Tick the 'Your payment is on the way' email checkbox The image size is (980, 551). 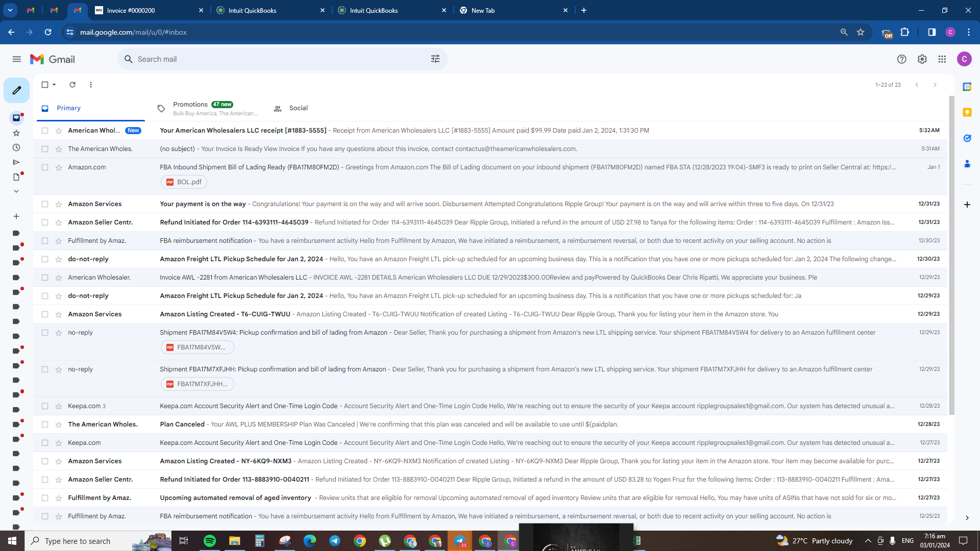pos(45,204)
